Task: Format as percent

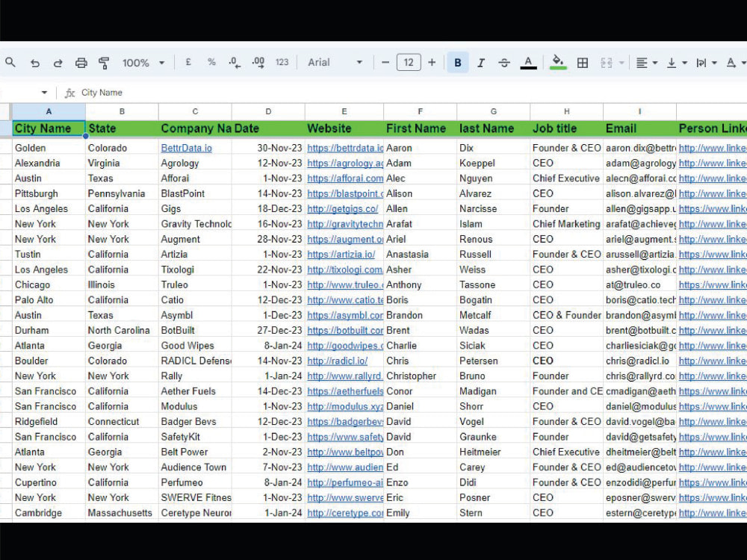Action: [x=211, y=63]
